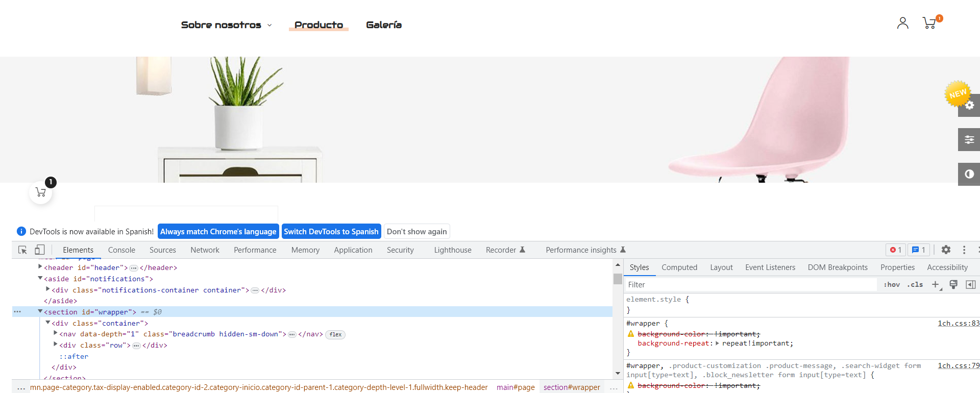Click the user account icon

click(902, 23)
